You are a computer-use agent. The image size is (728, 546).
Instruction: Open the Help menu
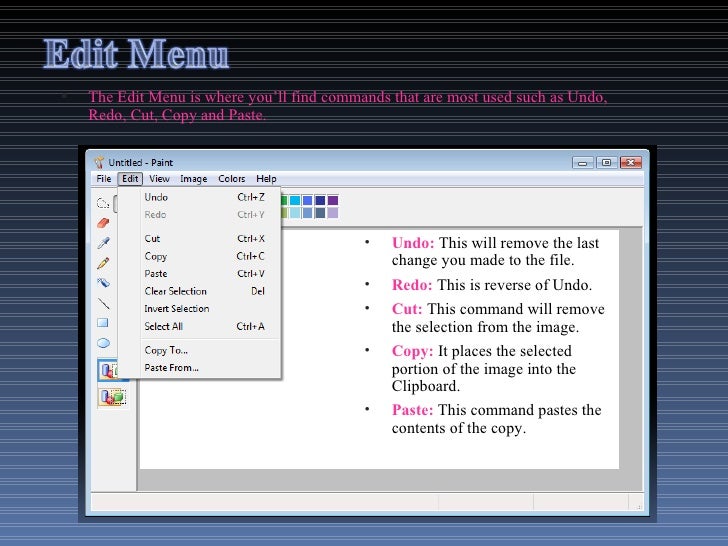pos(266,179)
